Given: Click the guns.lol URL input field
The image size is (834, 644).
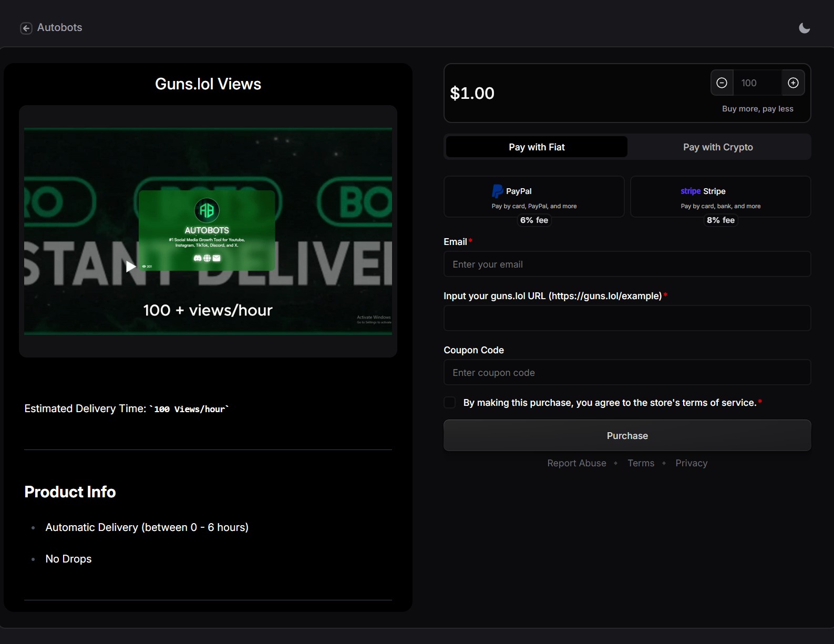Looking at the screenshot, I should (x=627, y=319).
